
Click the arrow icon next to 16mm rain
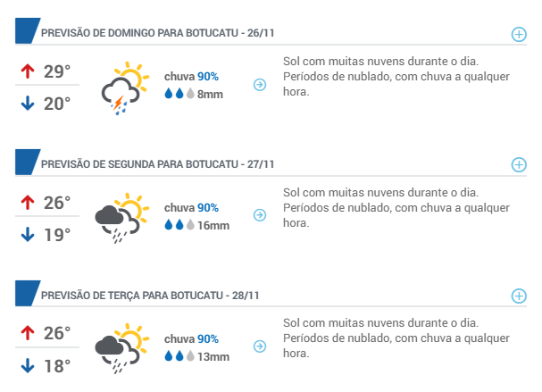[260, 215]
